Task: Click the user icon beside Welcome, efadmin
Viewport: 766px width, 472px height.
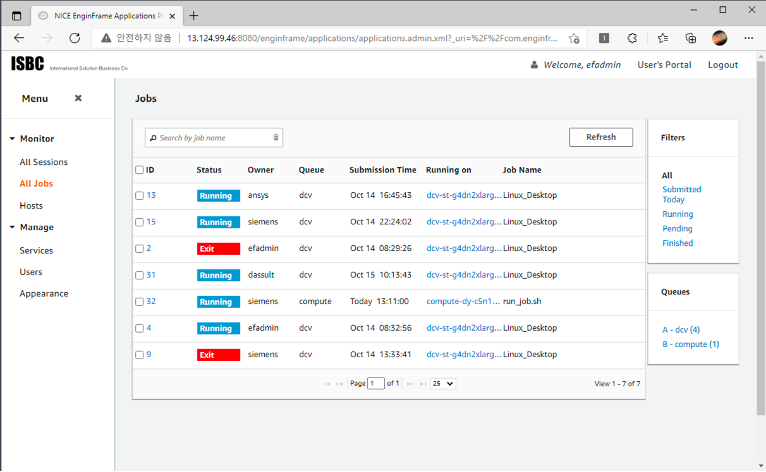Action: coord(534,65)
